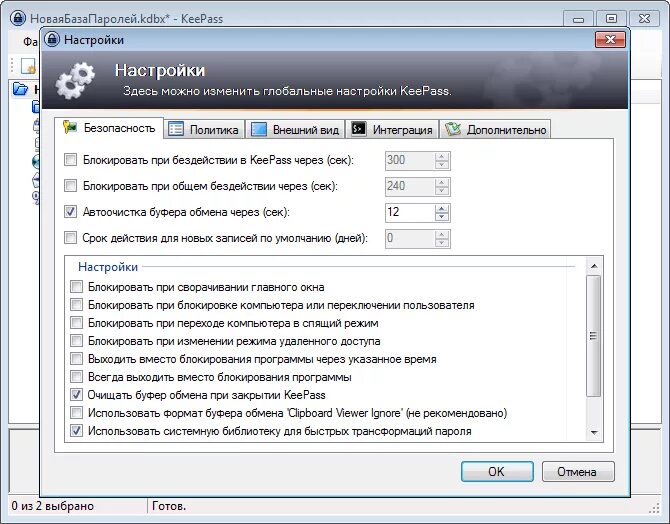Switch to the Внешний вид tab

(x=295, y=130)
